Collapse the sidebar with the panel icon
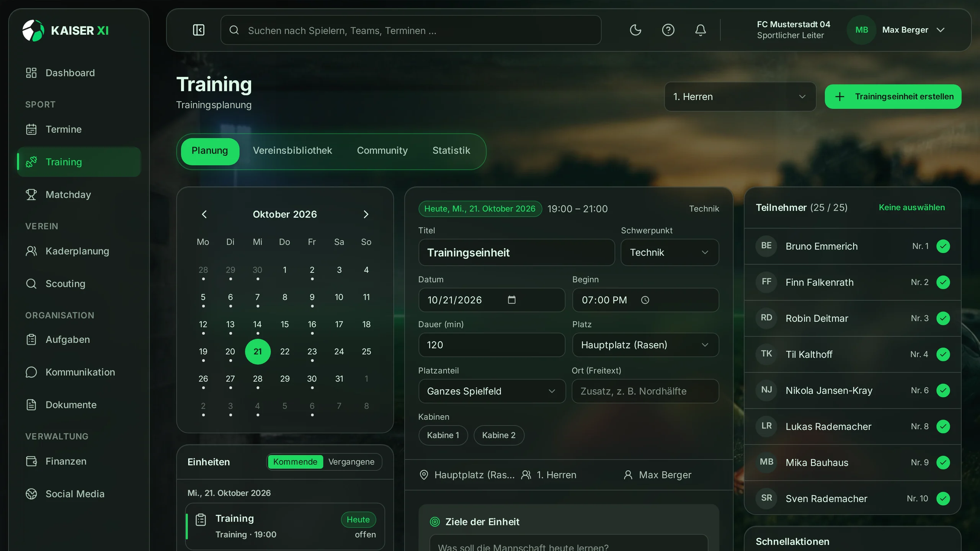980x551 pixels. coord(199,30)
